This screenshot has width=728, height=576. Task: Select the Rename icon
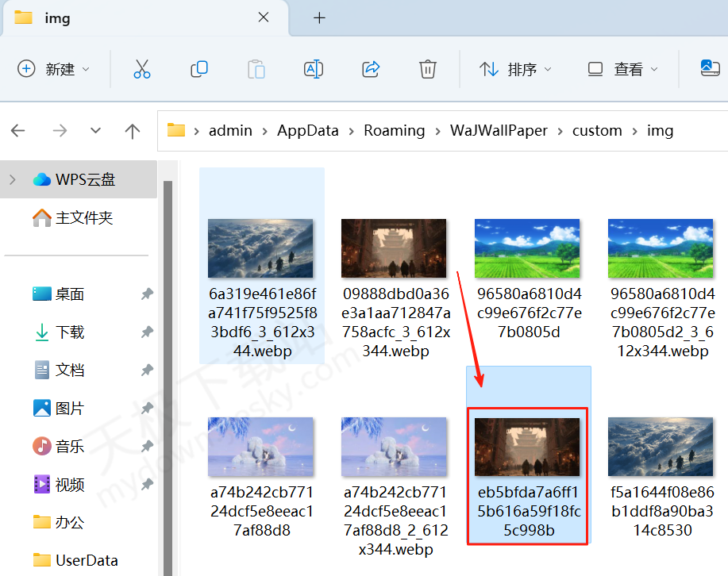coord(313,69)
